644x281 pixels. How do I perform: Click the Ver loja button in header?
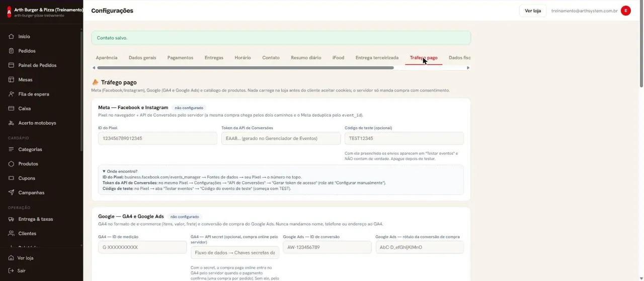533,11
